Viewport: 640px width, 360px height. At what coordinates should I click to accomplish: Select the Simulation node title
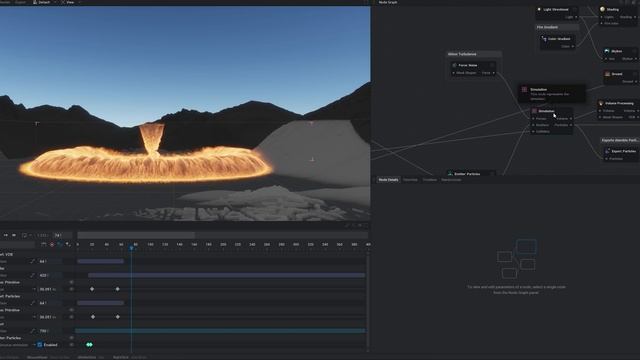(547, 111)
